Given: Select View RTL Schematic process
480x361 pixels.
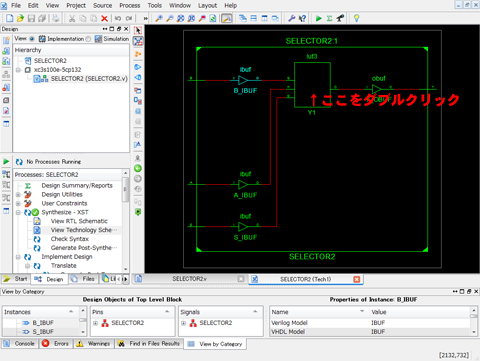Looking at the screenshot, I should pyautogui.click(x=79, y=221).
